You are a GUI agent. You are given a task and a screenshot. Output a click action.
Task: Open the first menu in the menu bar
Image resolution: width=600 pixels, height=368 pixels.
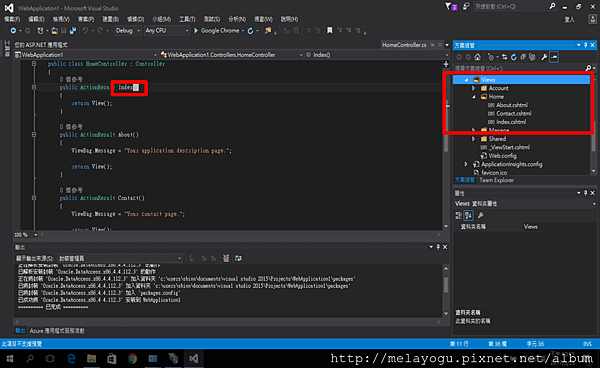tap(12, 19)
